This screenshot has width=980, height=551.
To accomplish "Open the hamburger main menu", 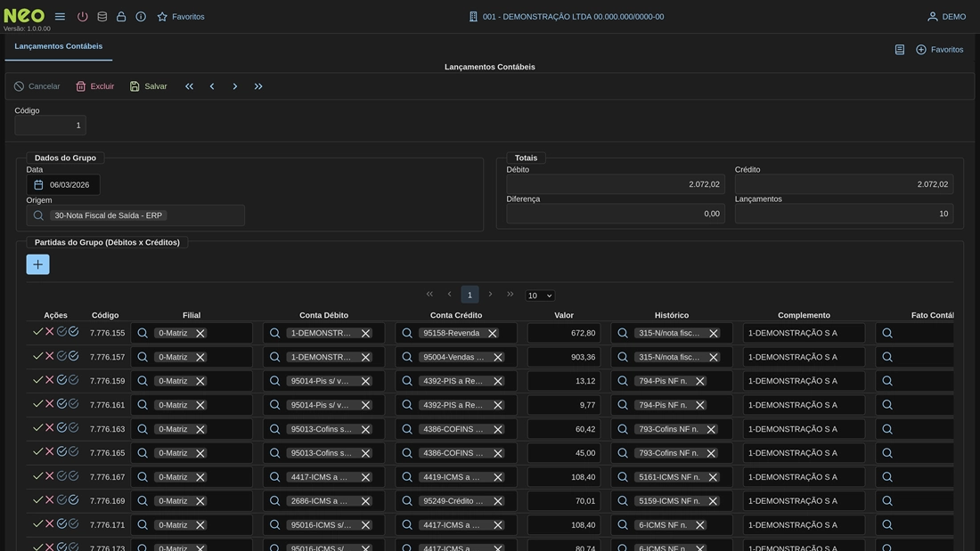I will (60, 17).
